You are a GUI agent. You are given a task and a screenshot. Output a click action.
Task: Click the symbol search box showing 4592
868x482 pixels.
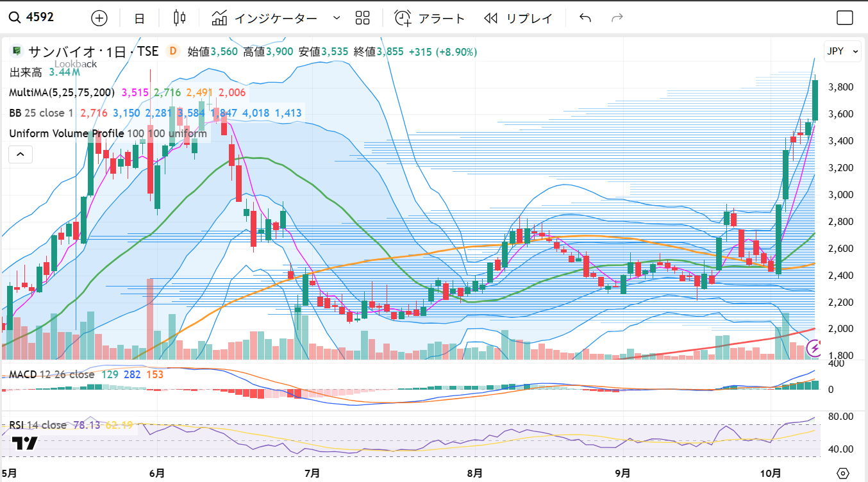click(x=40, y=17)
